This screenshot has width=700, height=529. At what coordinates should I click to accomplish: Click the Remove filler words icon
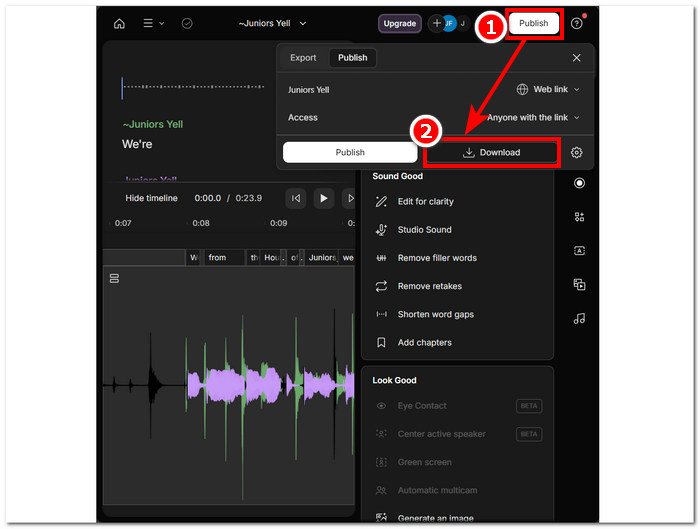(381, 258)
